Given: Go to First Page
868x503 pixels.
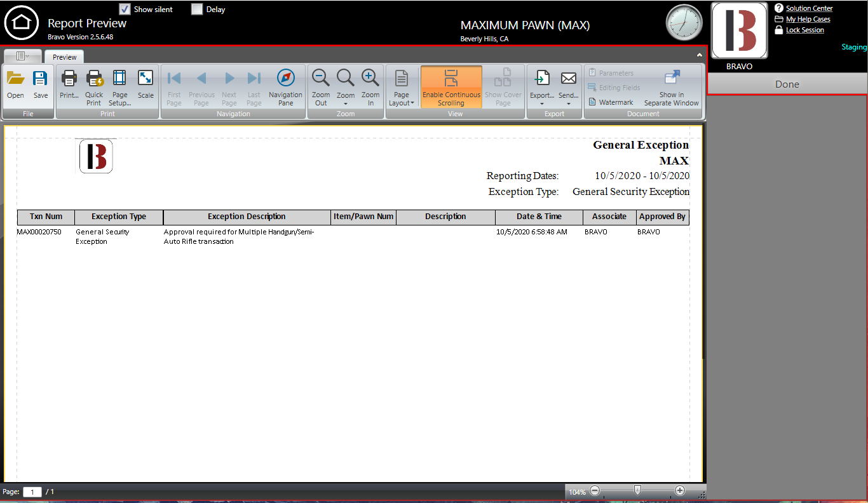Looking at the screenshot, I should click(x=174, y=88).
